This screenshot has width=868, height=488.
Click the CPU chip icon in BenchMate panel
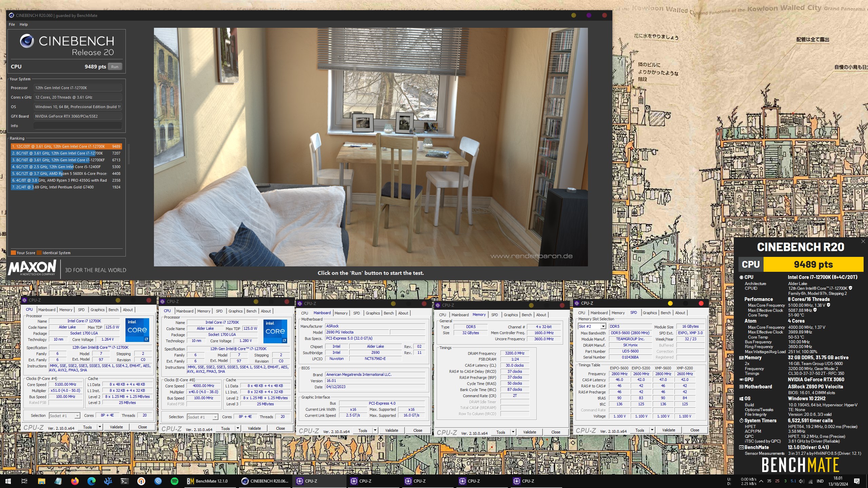pos(741,277)
